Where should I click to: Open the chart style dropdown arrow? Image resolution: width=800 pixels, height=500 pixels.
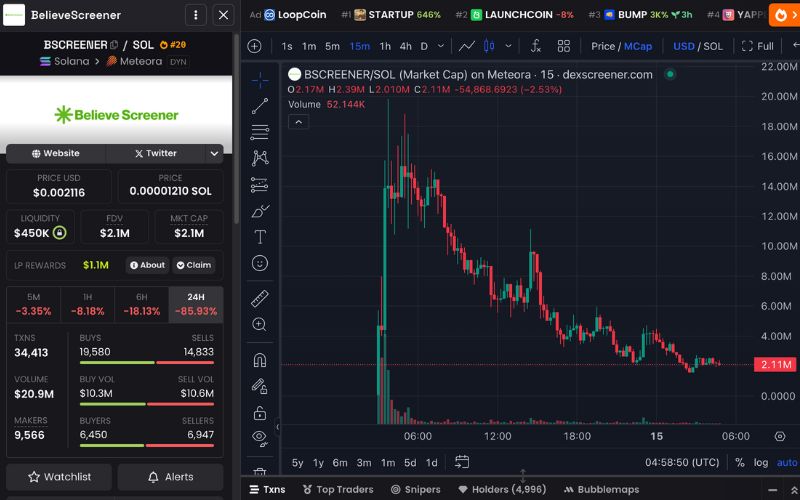(x=508, y=46)
